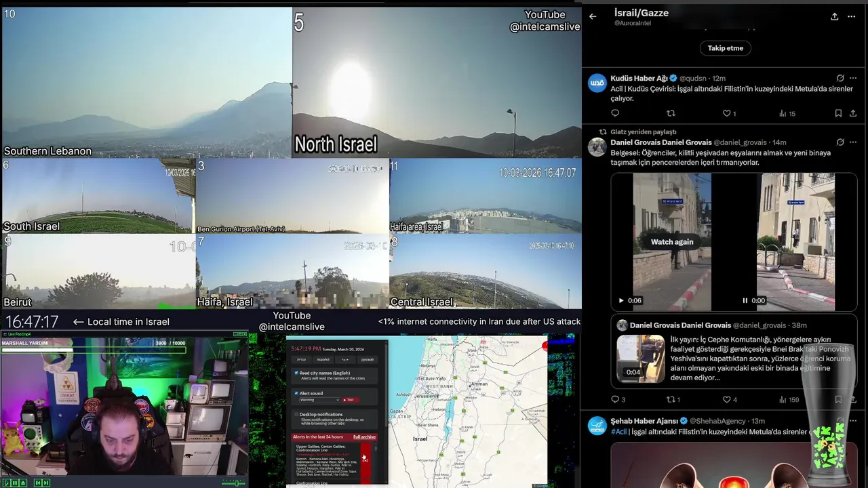This screenshot has height=488, width=868.
Task: Open Şehab Haber Ajansı account name link
Action: tap(644, 422)
